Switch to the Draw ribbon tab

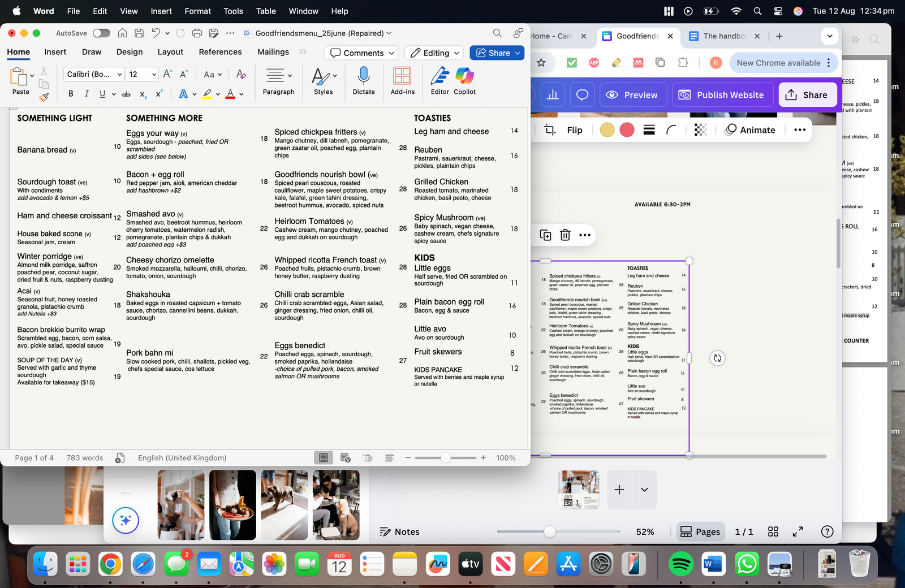click(x=92, y=52)
